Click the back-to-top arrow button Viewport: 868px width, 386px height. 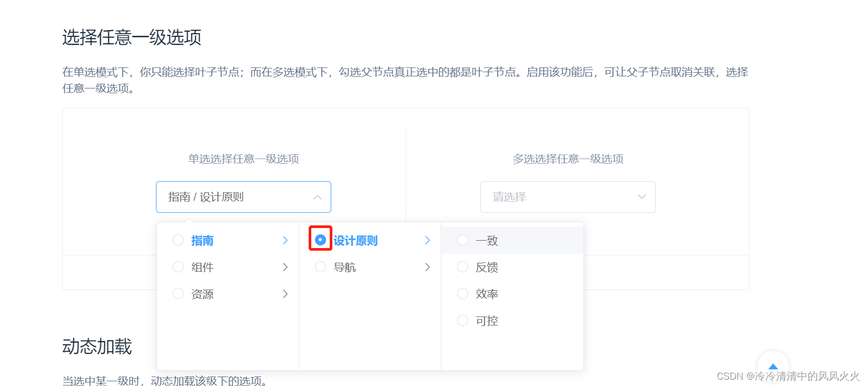773,367
